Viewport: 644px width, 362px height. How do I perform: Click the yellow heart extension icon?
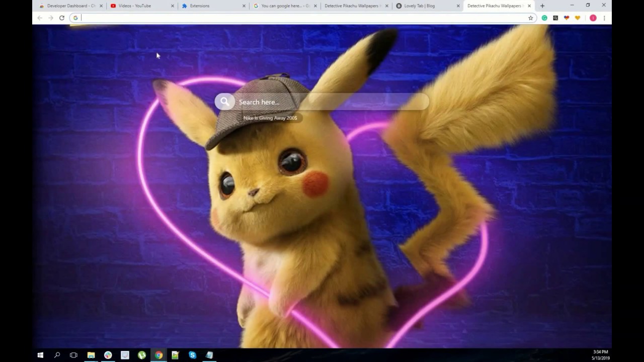pos(578,18)
